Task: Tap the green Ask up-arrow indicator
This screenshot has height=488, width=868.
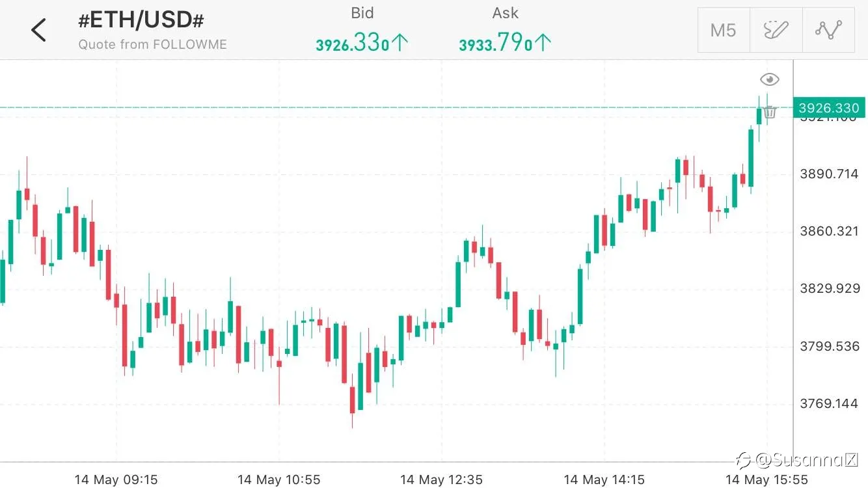Action: [544, 43]
